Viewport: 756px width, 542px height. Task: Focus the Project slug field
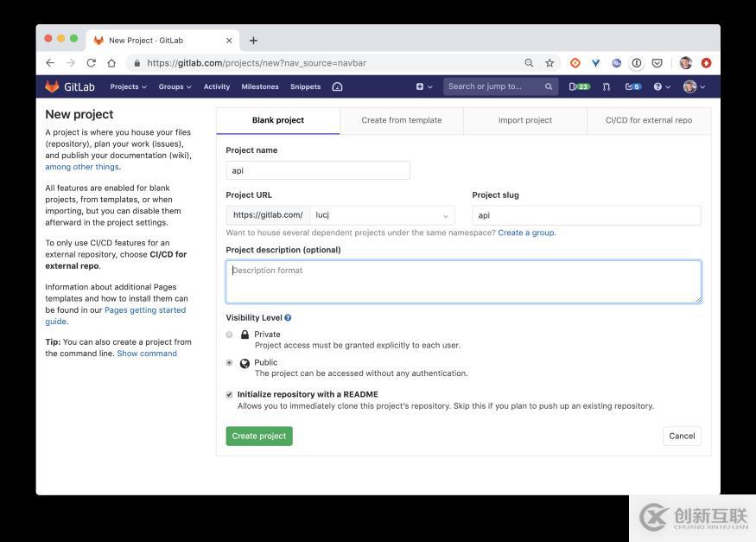pos(587,215)
